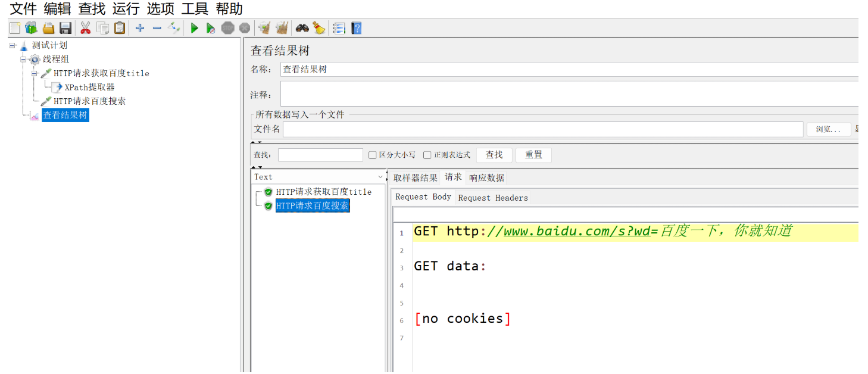Save the test plan with floppy icon
Screen dimensions: 868x374
click(x=65, y=28)
